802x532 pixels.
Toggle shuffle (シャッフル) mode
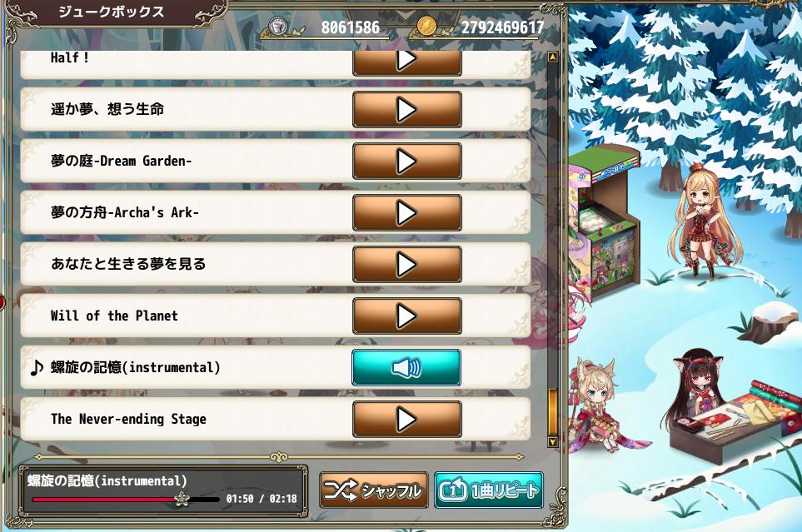tap(373, 490)
